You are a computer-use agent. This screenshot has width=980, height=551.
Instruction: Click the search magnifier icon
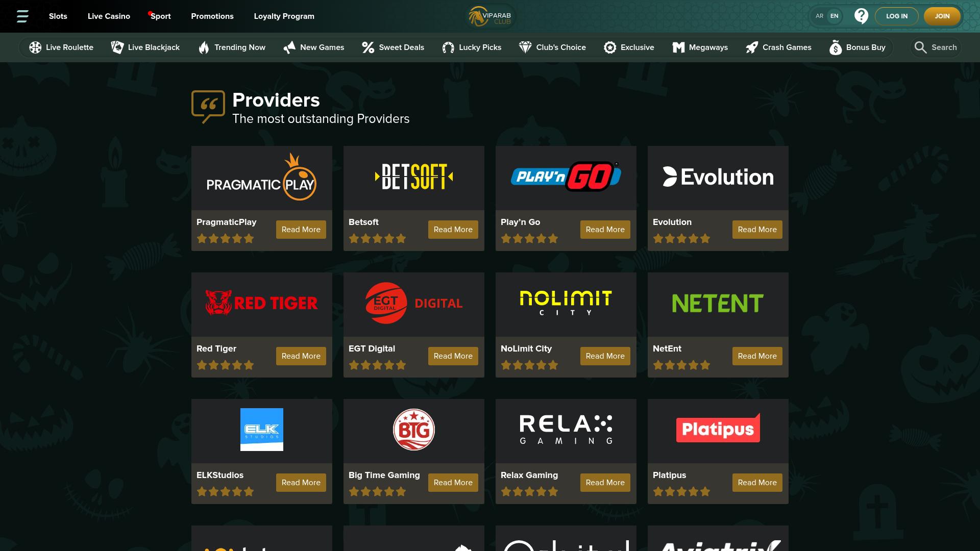(x=920, y=47)
